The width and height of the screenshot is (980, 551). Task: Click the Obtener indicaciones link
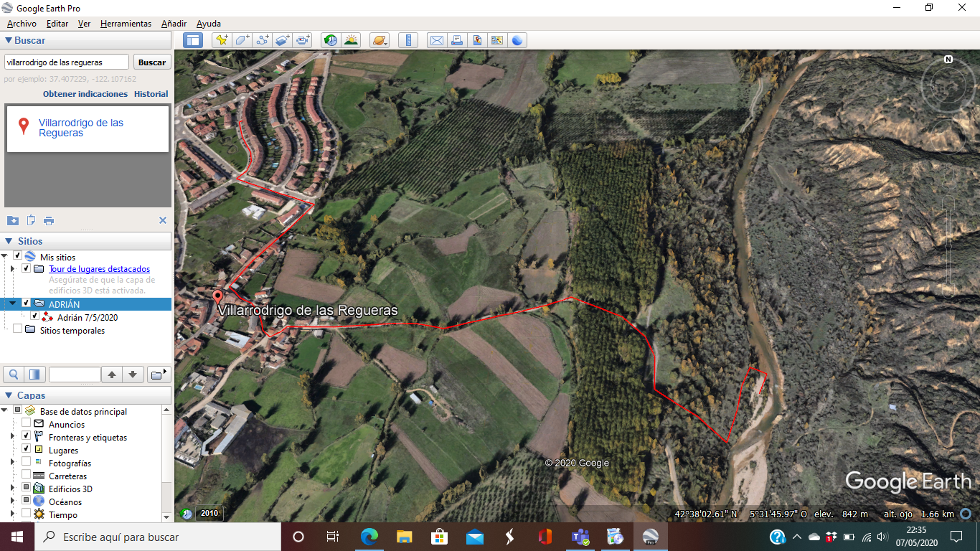pos(85,94)
